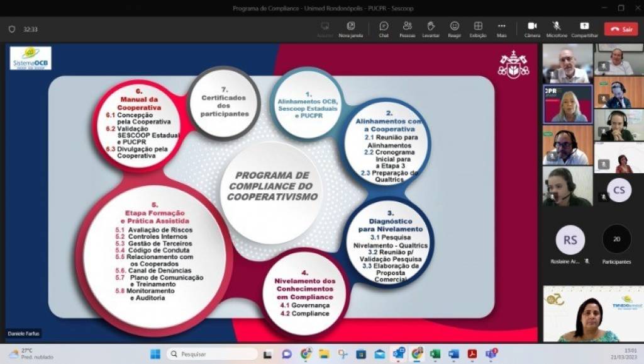Click Compartilhar to share content

click(584, 29)
